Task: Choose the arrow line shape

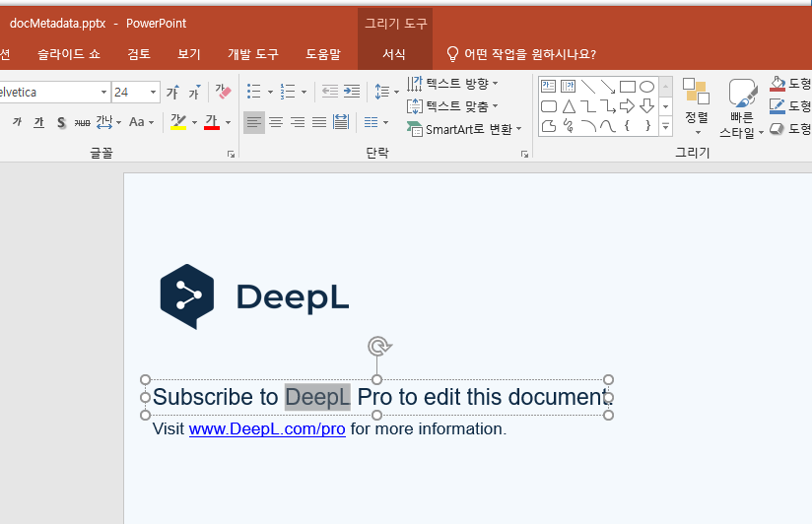Action: [607, 87]
